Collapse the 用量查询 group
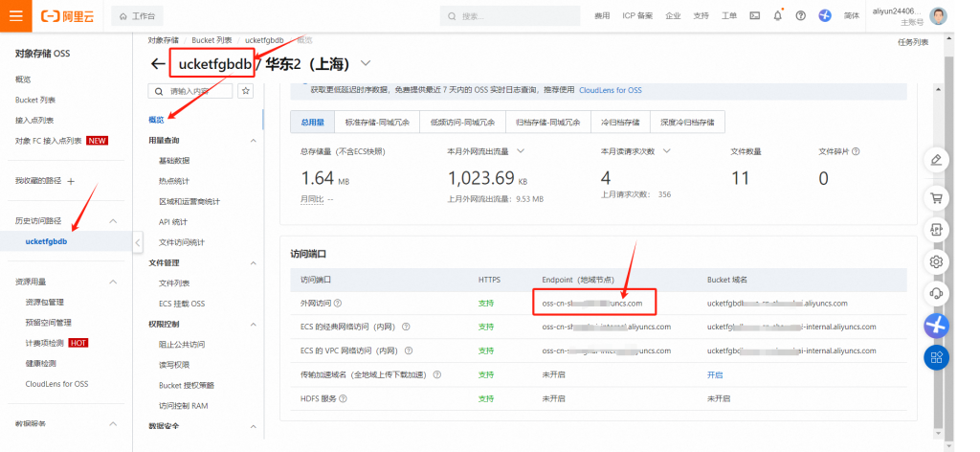Viewport: 980px width, 452px height. click(253, 141)
